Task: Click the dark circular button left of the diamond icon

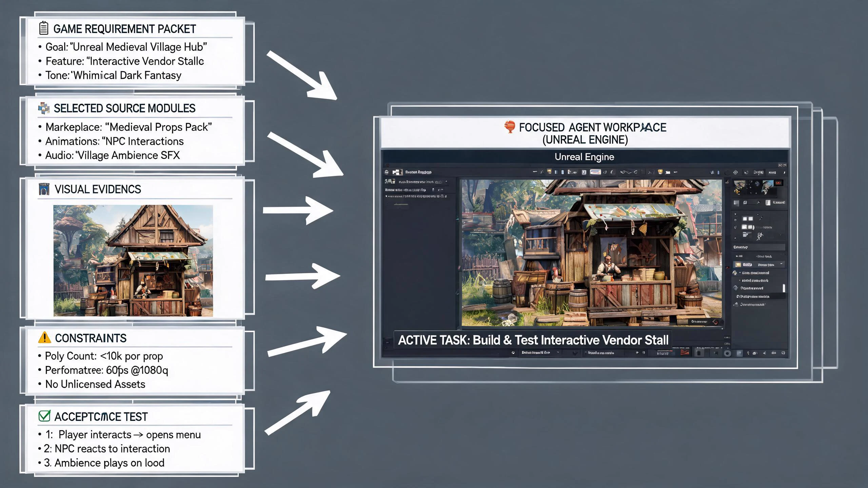Action: 727,172
